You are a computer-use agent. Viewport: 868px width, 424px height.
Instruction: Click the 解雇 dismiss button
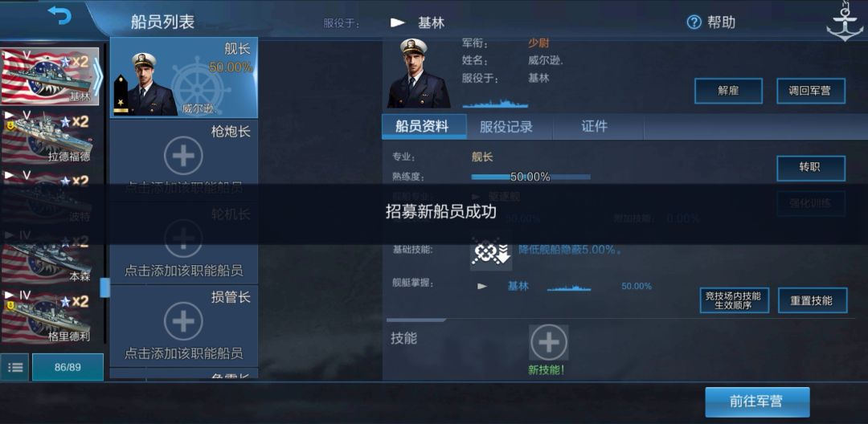728,91
